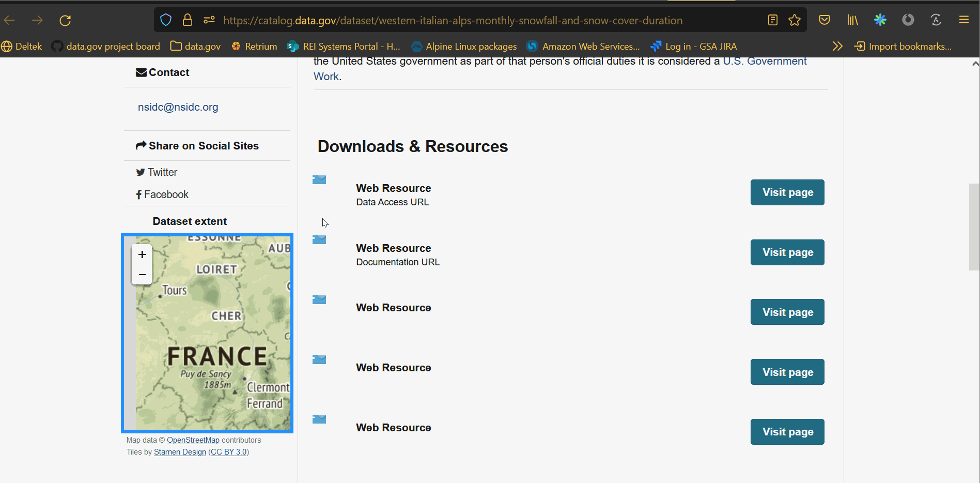Click Web Resource title above Data Access URL

(x=394, y=188)
